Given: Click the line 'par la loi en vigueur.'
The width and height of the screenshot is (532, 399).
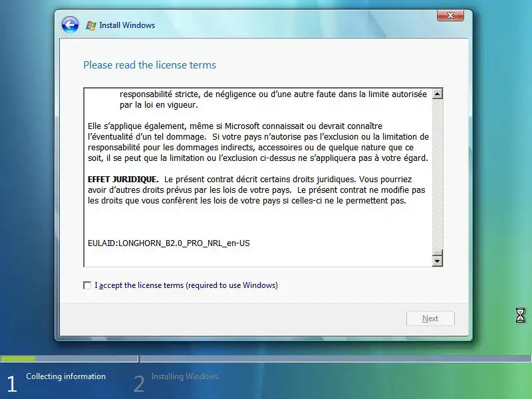Looking at the screenshot, I should 159,105.
